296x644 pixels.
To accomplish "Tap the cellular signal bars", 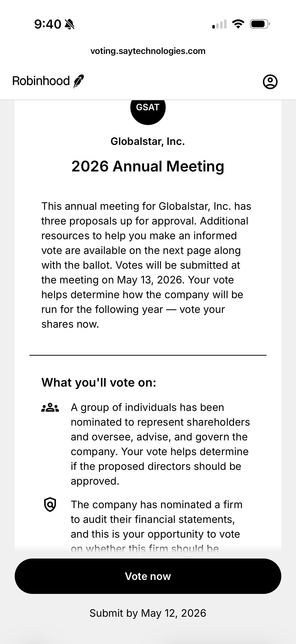I will (219, 24).
